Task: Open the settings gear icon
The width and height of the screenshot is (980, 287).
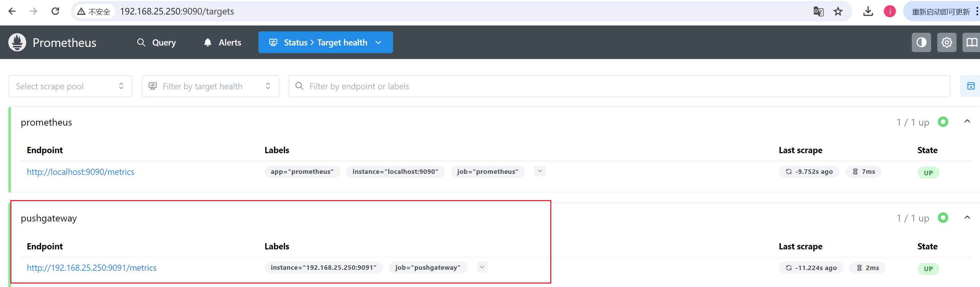Action: pos(947,42)
